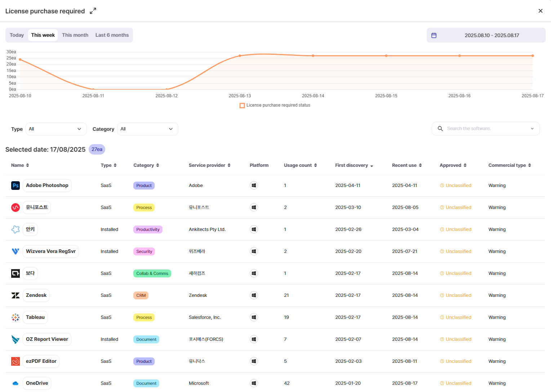The image size is (551, 392).
Task: Click the OZ Report Viewer icon
Action: [15, 339]
